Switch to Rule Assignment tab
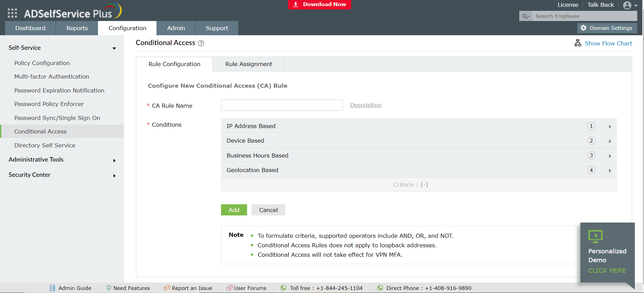 (249, 64)
